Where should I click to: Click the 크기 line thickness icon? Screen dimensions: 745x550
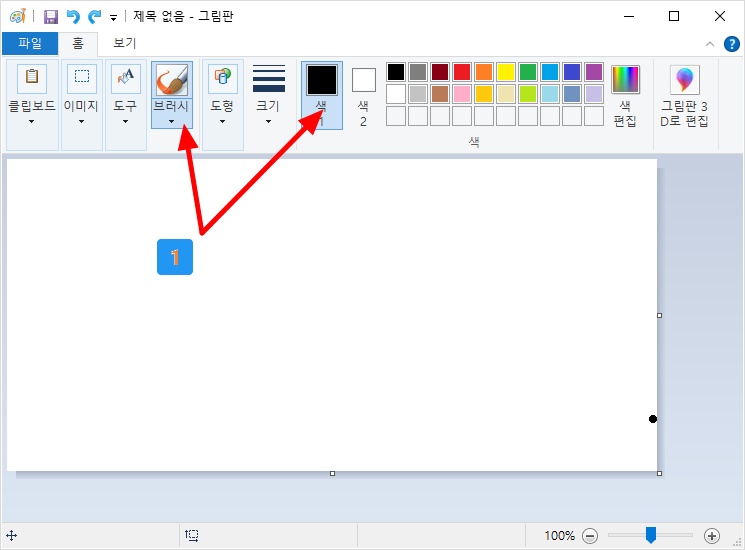269,78
